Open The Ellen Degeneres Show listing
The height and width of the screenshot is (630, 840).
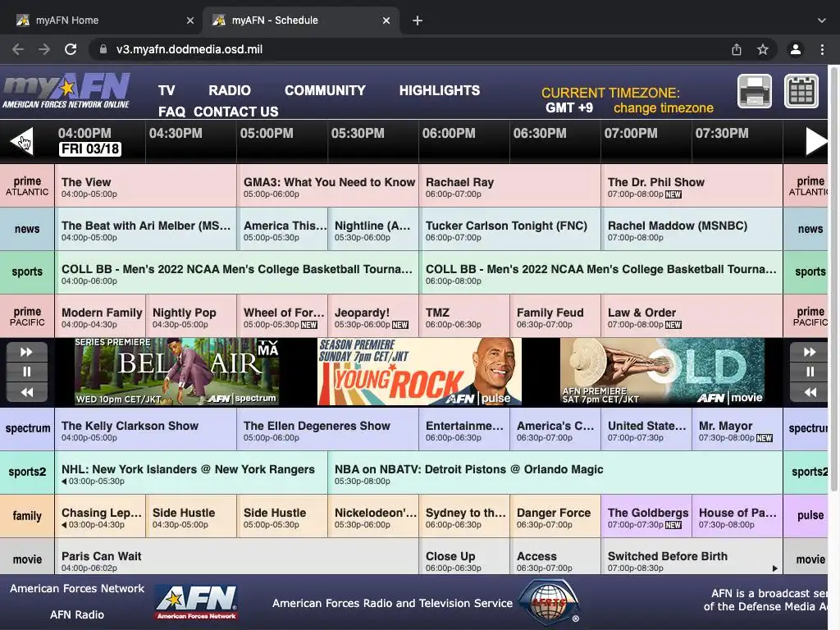[327, 429]
